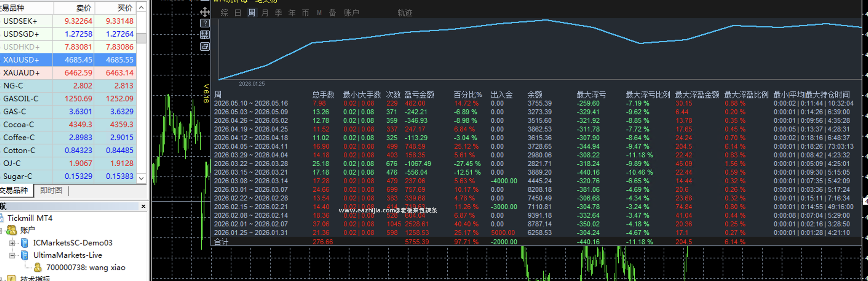Click the 账户 accounts group icon
This screenshot has width=868, height=281.
click(11, 230)
